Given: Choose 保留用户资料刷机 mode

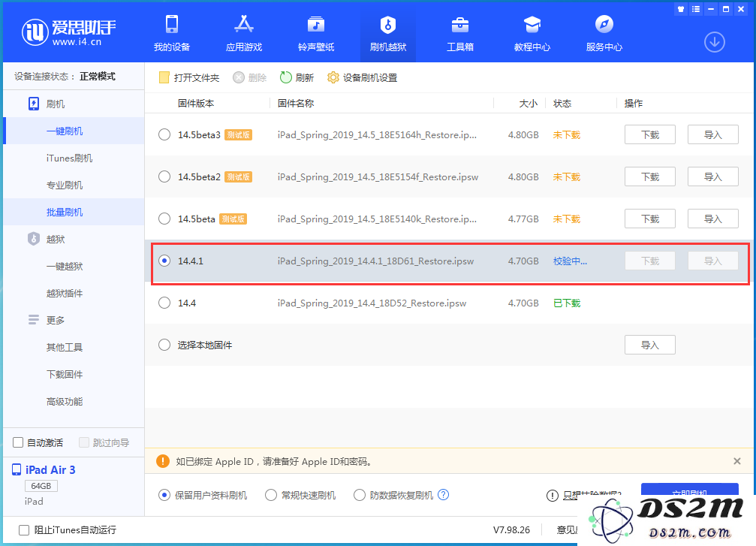Looking at the screenshot, I should click(164, 495).
